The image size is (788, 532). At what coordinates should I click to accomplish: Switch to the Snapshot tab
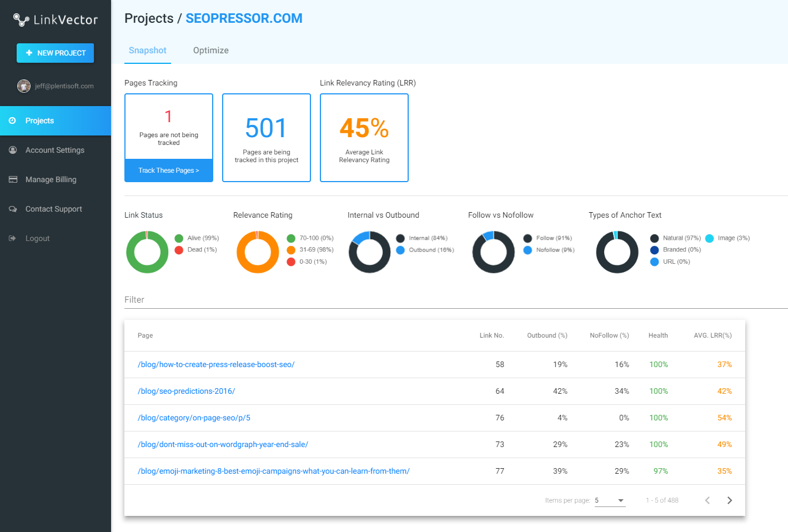(148, 51)
